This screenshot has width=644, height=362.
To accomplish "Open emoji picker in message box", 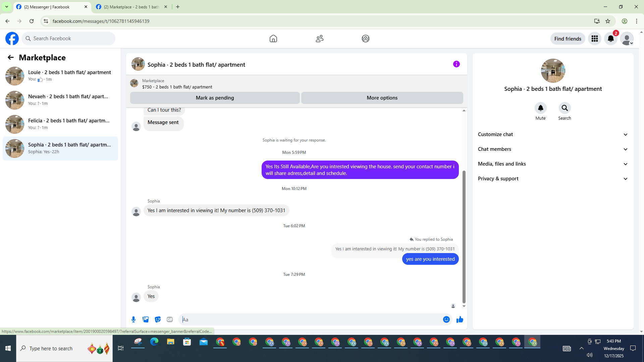I will click(446, 319).
